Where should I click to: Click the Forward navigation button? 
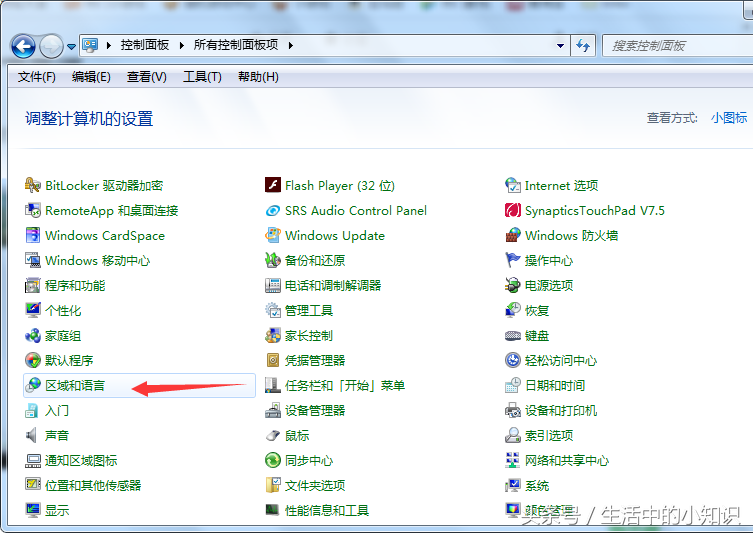[x=51, y=47]
